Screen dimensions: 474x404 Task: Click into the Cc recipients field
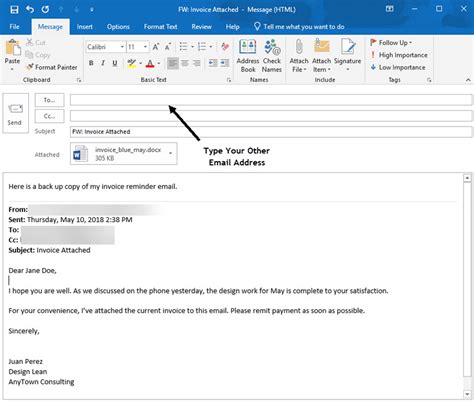[271, 116]
